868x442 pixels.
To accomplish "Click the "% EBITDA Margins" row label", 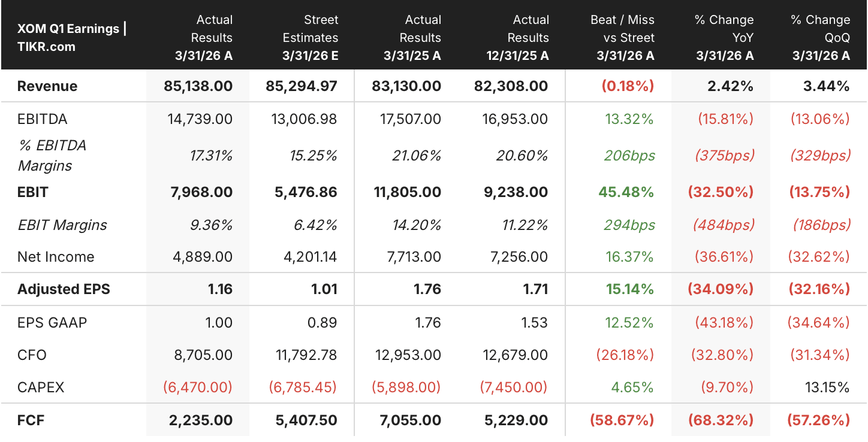I will (x=52, y=156).
